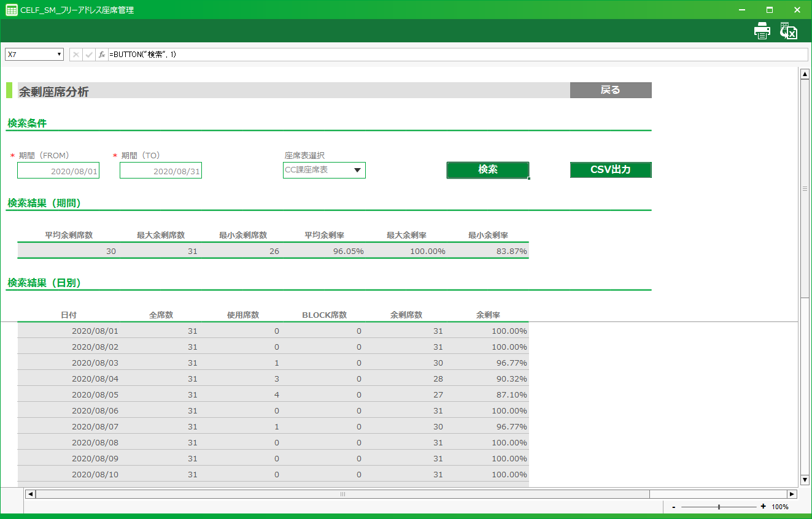Click the CELF app icon in title bar
The width and height of the screenshot is (812, 519).
[x=11, y=10]
